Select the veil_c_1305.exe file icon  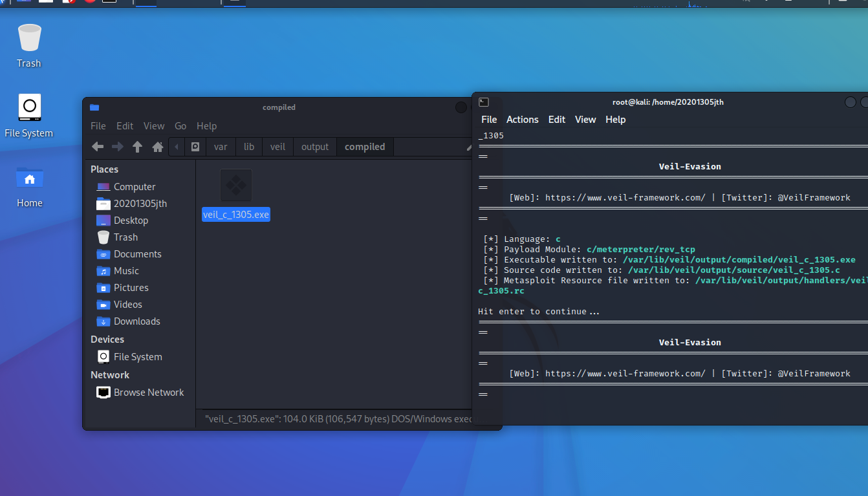click(x=236, y=186)
